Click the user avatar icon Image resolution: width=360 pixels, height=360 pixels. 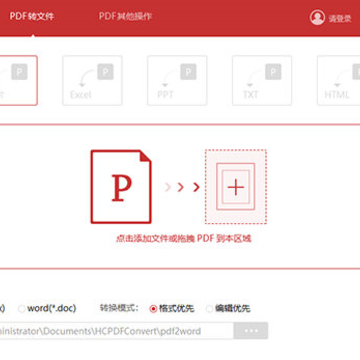click(317, 17)
